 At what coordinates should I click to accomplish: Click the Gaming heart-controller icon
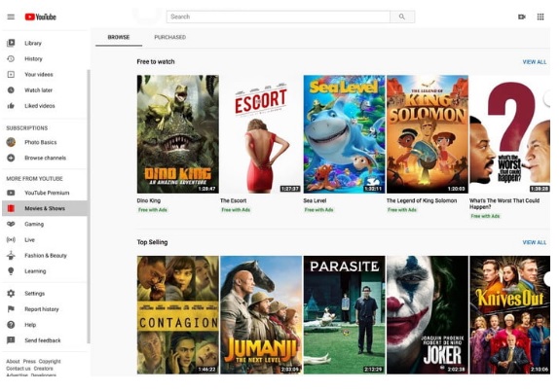click(x=11, y=224)
